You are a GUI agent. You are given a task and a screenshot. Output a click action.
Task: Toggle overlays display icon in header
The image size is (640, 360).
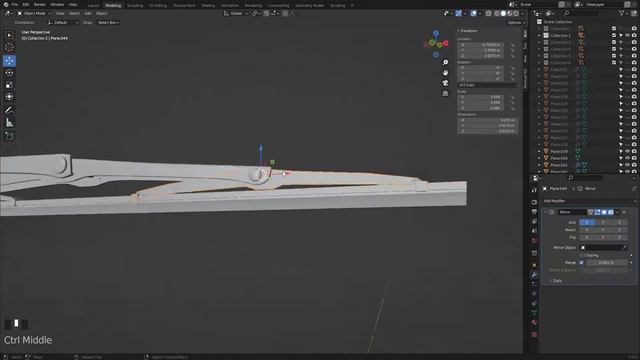click(473, 13)
